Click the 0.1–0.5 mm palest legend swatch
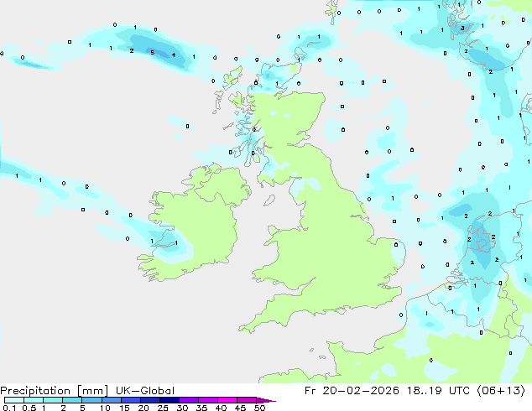The image size is (532, 411). click(14, 400)
